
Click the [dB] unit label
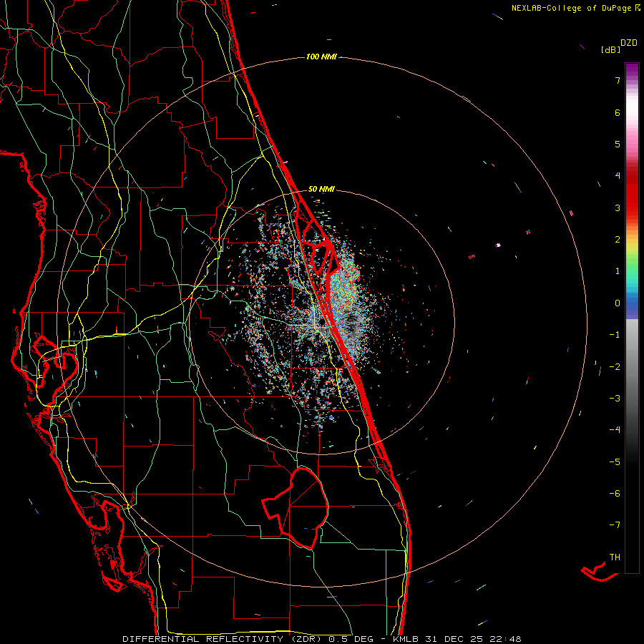pos(611,49)
